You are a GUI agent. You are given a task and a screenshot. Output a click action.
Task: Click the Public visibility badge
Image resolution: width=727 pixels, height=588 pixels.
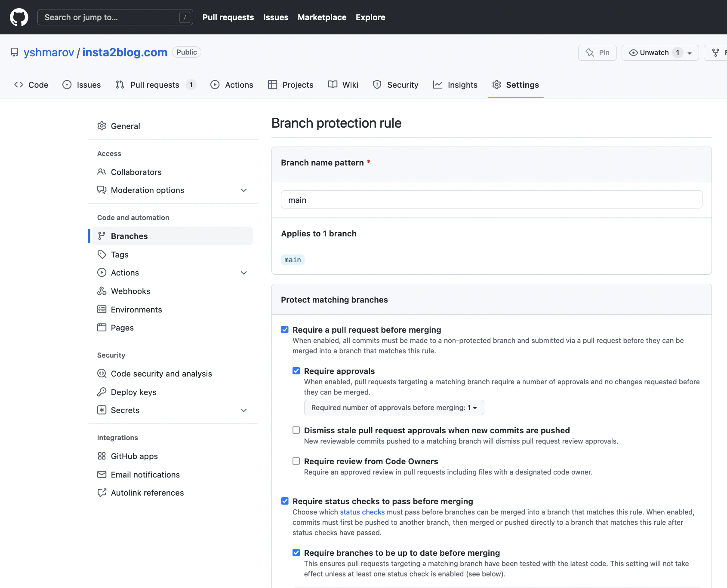click(187, 52)
